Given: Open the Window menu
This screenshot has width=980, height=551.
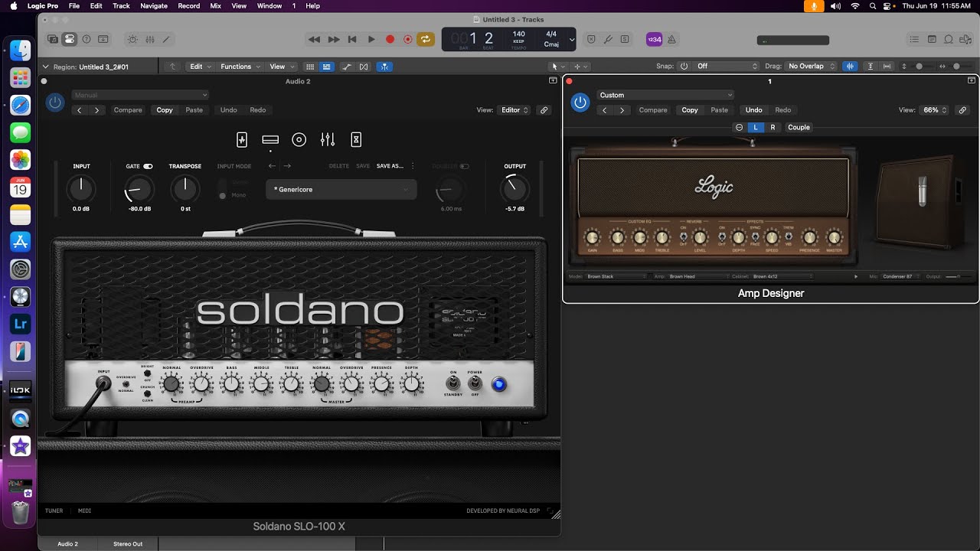Looking at the screenshot, I should (x=269, y=5).
